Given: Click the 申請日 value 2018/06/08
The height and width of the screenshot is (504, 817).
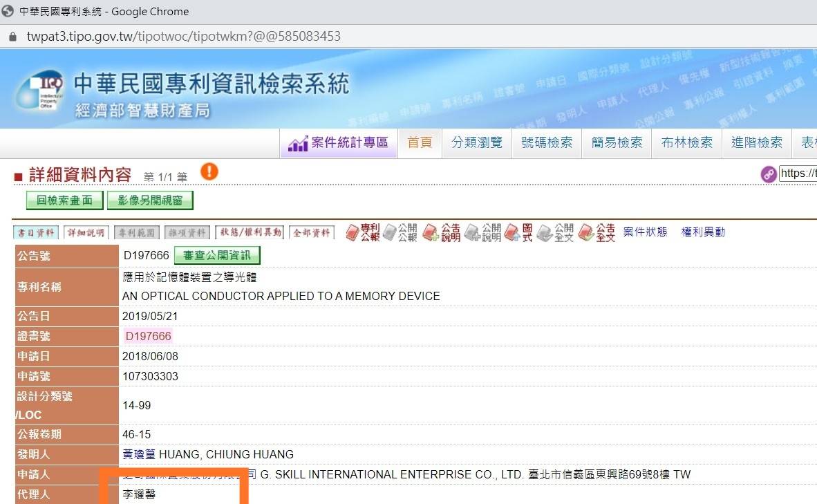Looking at the screenshot, I should (x=150, y=357).
